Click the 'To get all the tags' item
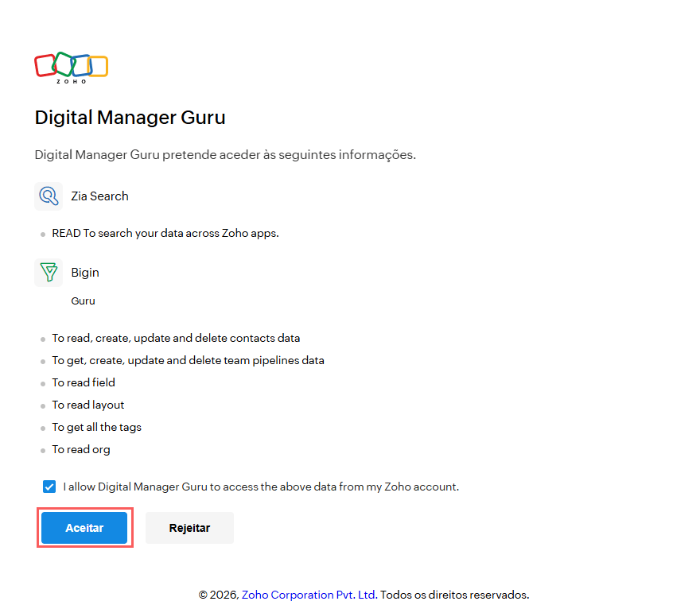The image size is (700, 605). coord(96,428)
